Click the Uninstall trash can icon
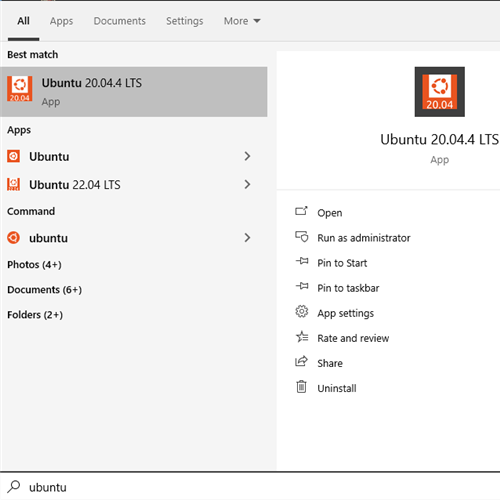Viewport: 500px width, 500px height. point(301,387)
